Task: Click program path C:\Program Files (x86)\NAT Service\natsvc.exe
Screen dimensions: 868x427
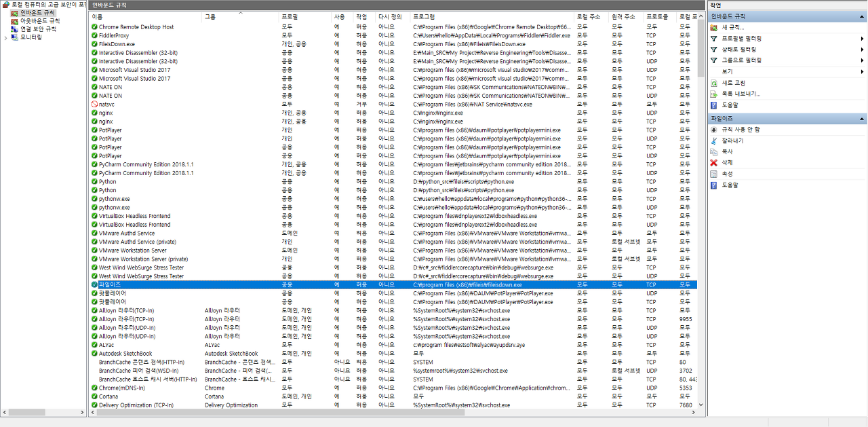Action: tap(473, 104)
